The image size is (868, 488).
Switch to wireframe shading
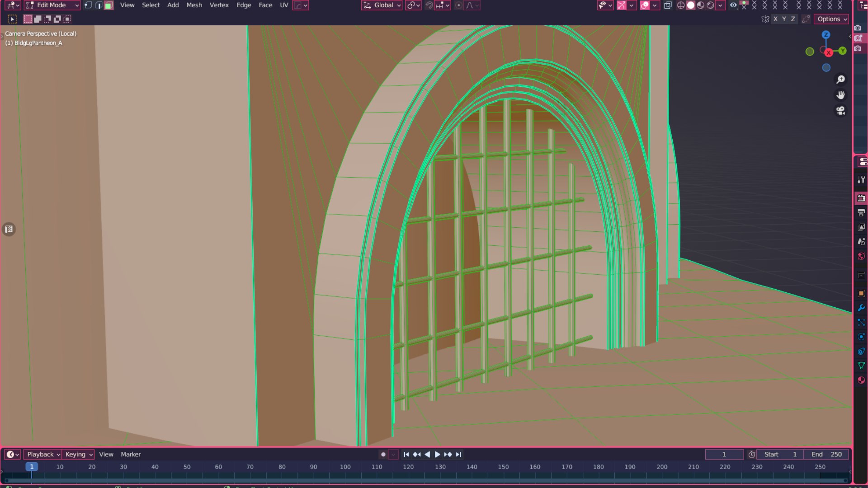click(681, 5)
